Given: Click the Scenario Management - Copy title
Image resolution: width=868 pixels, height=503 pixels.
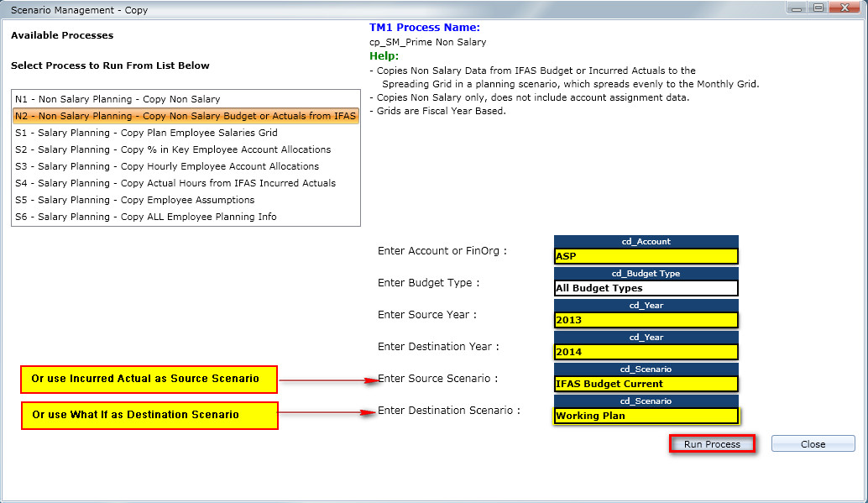Looking at the screenshot, I should pyautogui.click(x=79, y=10).
